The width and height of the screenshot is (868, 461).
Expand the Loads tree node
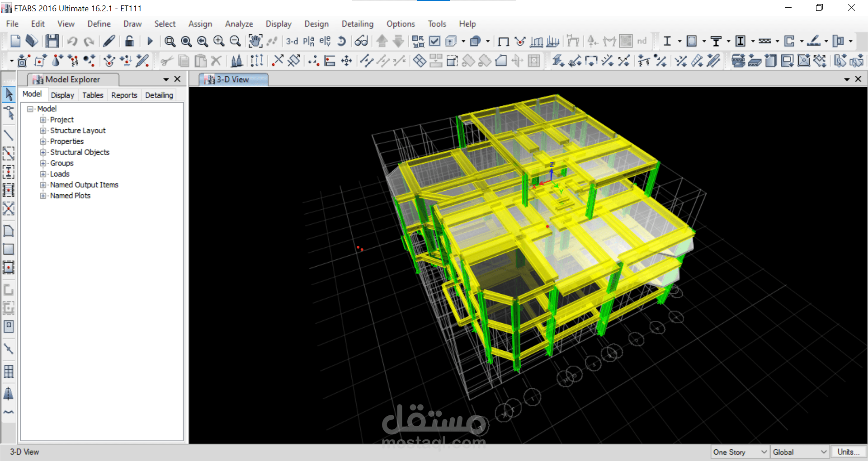(x=43, y=174)
